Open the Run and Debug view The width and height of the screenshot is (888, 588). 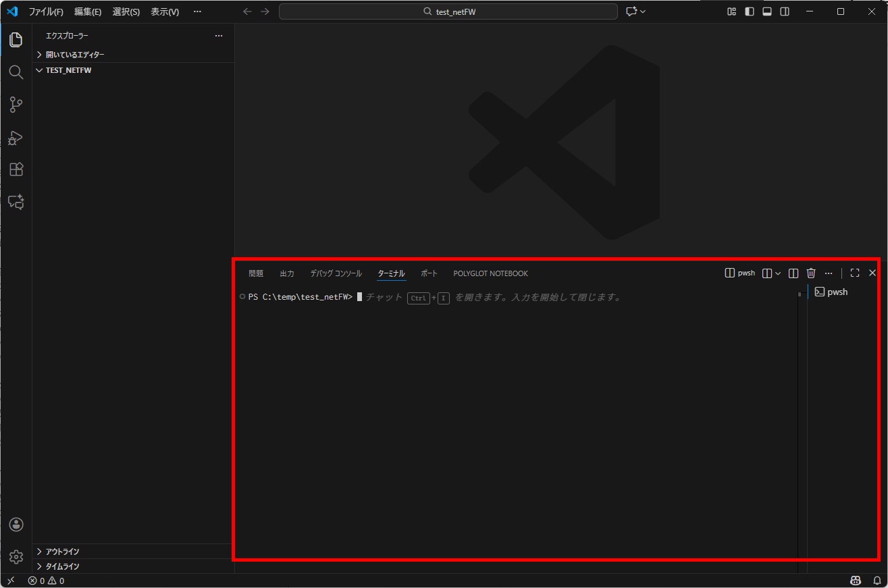coord(16,137)
